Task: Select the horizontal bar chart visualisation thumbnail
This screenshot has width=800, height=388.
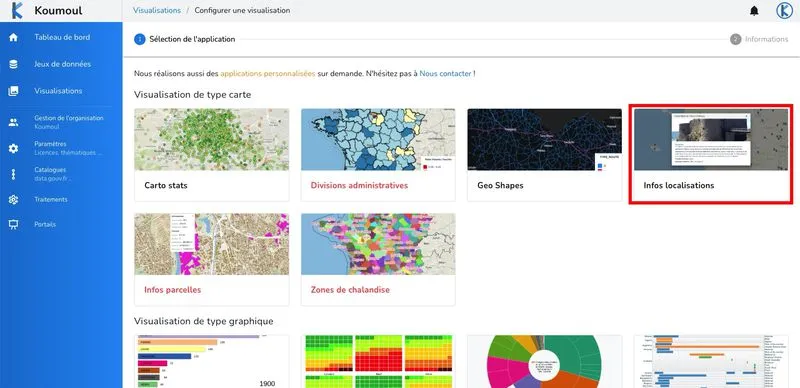Action: click(x=211, y=361)
